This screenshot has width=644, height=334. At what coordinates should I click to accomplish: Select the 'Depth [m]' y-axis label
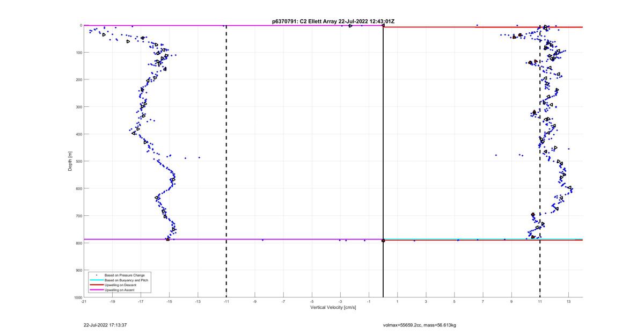pos(70,161)
